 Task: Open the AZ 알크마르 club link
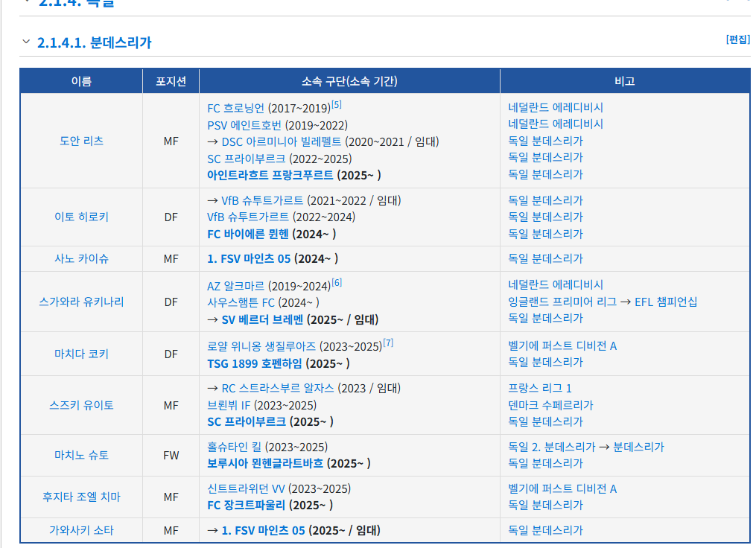pos(236,287)
